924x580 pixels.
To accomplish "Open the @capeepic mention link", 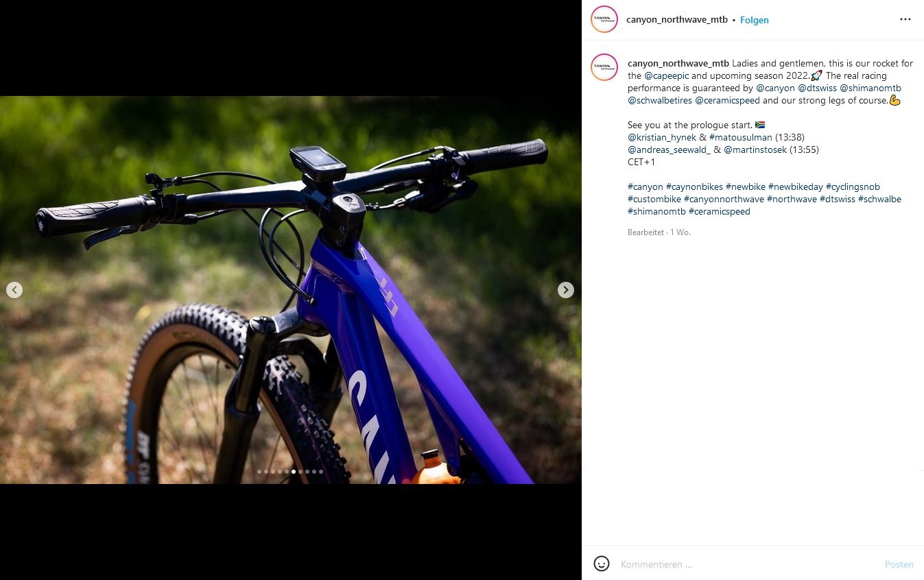I will (x=667, y=76).
